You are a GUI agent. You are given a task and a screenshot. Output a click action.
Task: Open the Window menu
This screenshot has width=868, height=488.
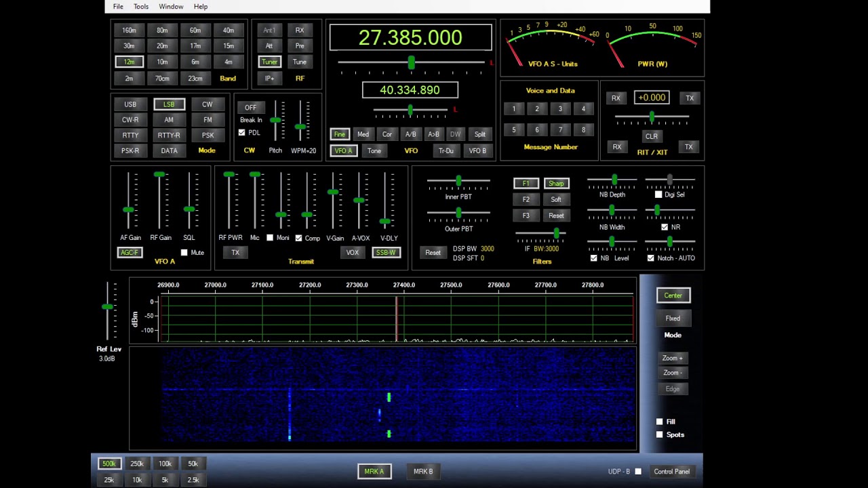pyautogui.click(x=171, y=7)
